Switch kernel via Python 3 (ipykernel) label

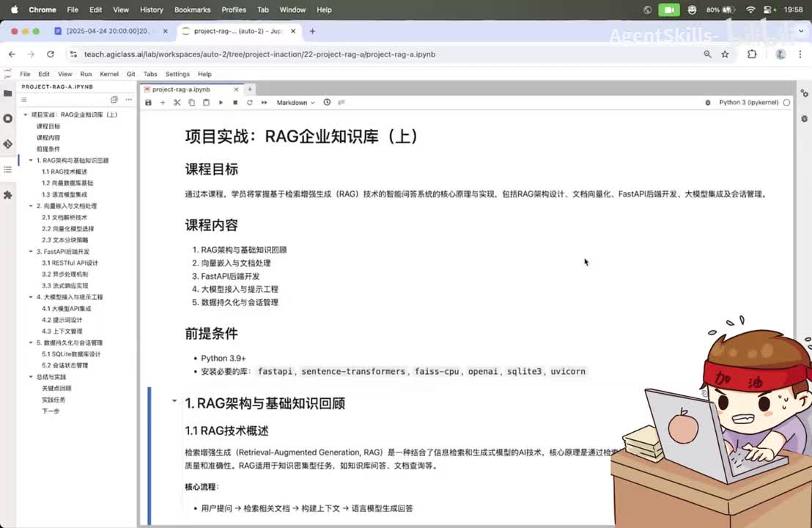[x=748, y=103]
